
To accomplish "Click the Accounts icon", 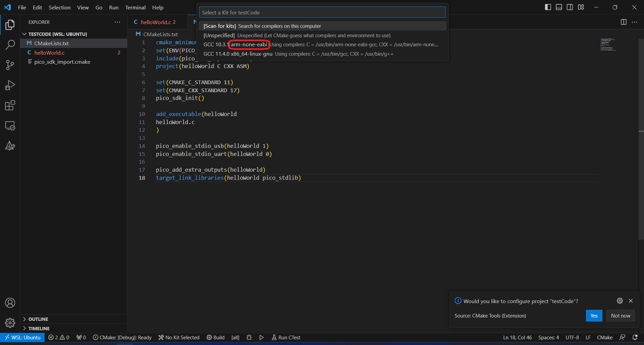I will click(x=10, y=303).
